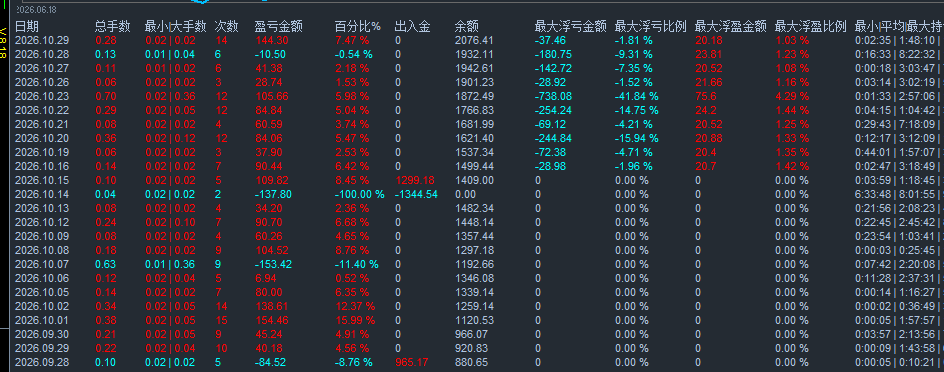Click the 出入金 column header
The image size is (944, 372).
point(412,26)
